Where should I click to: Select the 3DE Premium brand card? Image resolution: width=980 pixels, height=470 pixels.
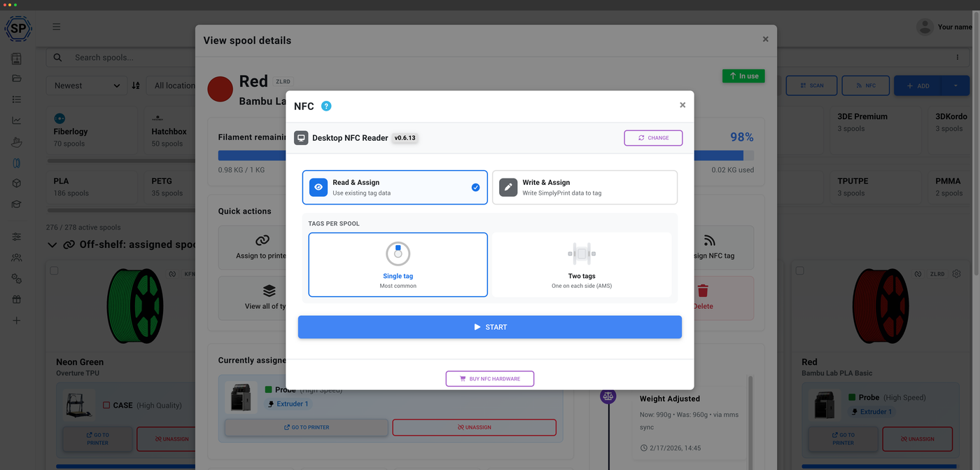[x=875, y=131]
